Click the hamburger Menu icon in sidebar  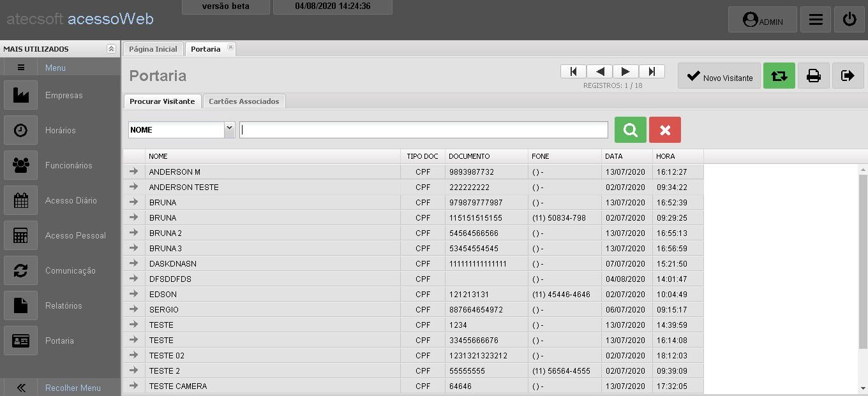21,68
